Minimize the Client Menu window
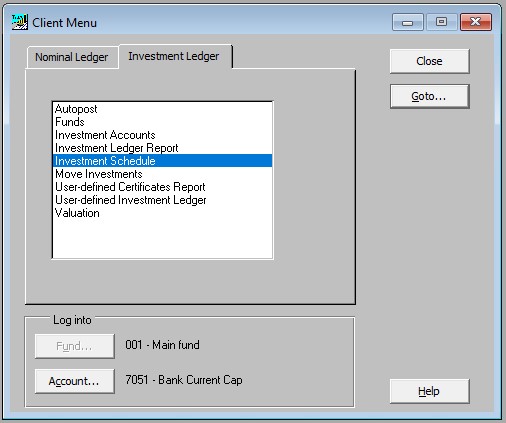Image resolution: width=506 pixels, height=423 pixels. pos(408,22)
